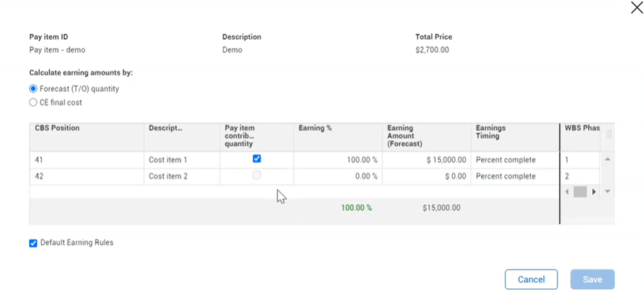This screenshot has width=644, height=300.
Task: Toggle Default Earning Rules checkbox
Action: (33, 243)
